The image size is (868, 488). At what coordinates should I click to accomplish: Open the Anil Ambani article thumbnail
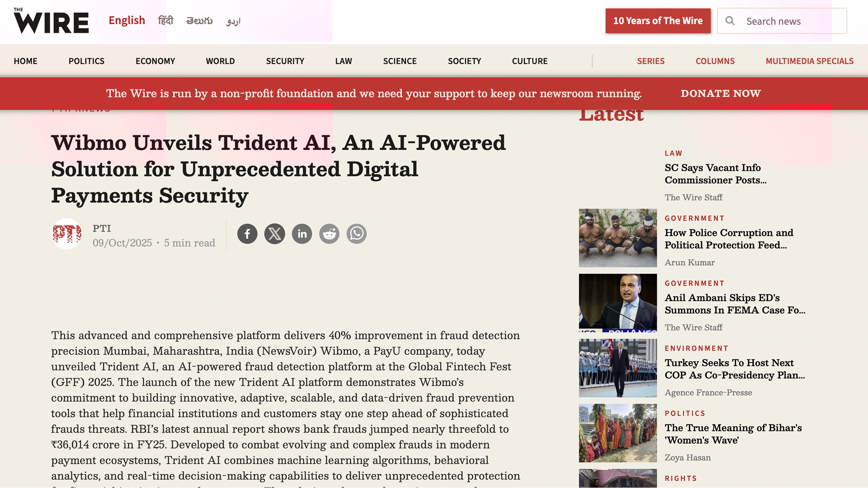coord(618,303)
